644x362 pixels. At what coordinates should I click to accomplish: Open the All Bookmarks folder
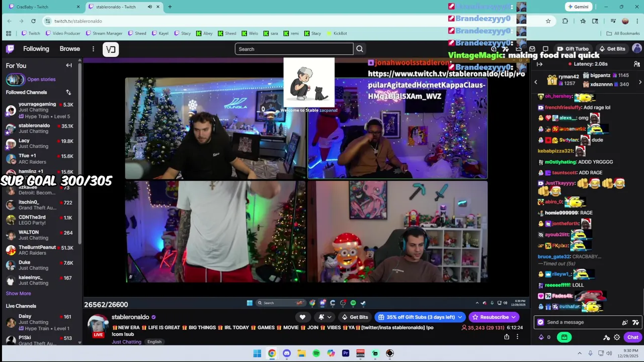point(623,34)
